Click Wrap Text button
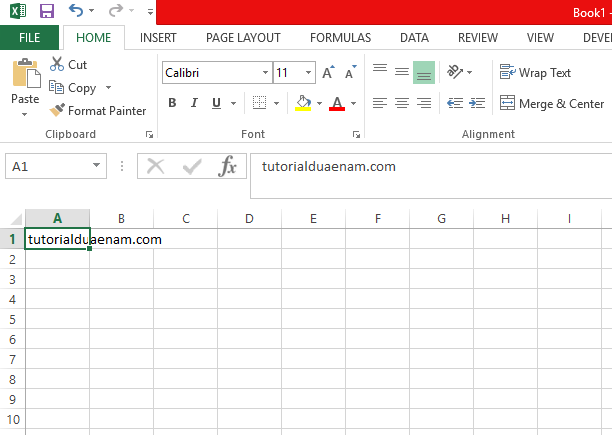Image resolution: width=612 pixels, height=435 pixels. [536, 72]
